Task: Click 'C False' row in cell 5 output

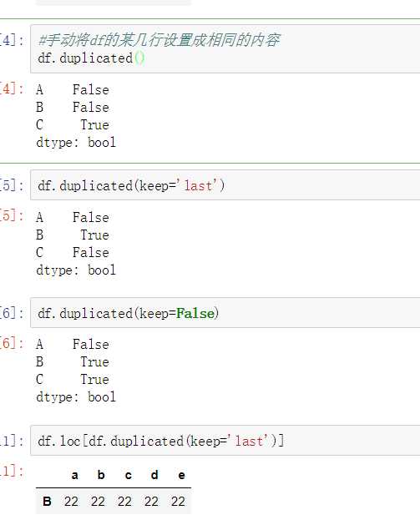Action: click(73, 252)
